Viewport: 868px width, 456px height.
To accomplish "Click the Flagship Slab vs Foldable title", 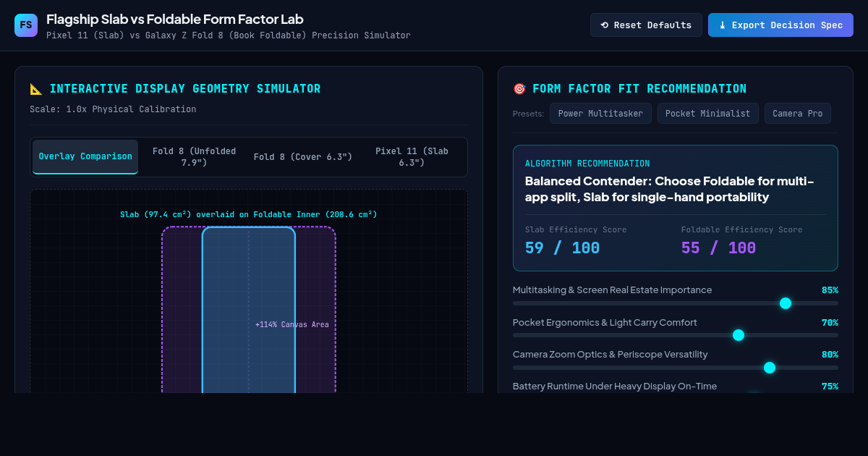I will pos(175,20).
